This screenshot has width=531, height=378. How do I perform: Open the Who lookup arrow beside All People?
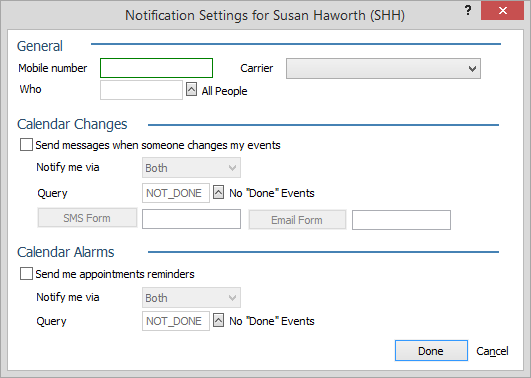[191, 90]
